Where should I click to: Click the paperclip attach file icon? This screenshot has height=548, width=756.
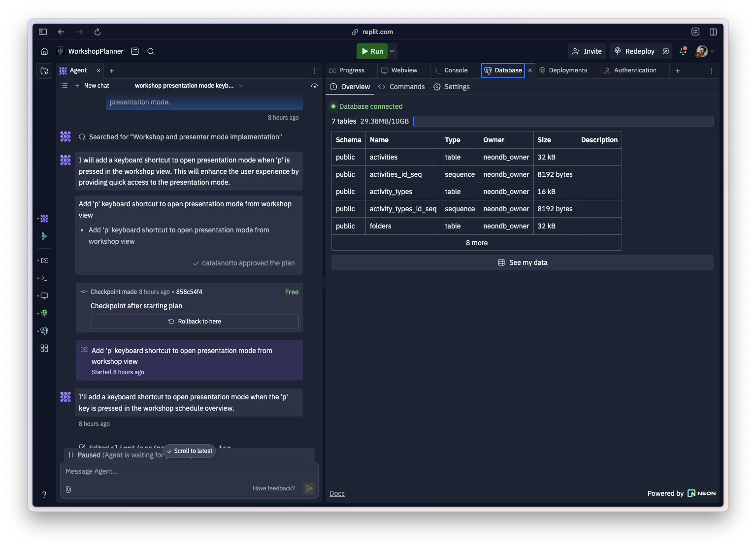(x=68, y=489)
